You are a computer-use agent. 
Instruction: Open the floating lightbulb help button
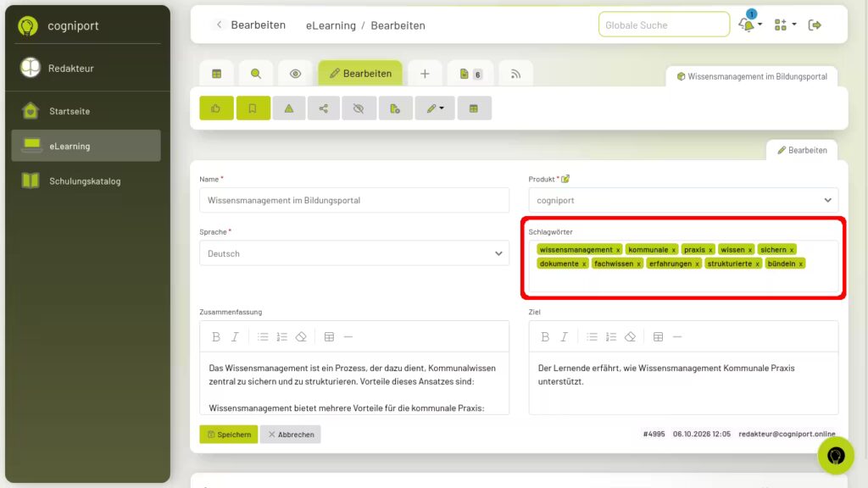[836, 456]
